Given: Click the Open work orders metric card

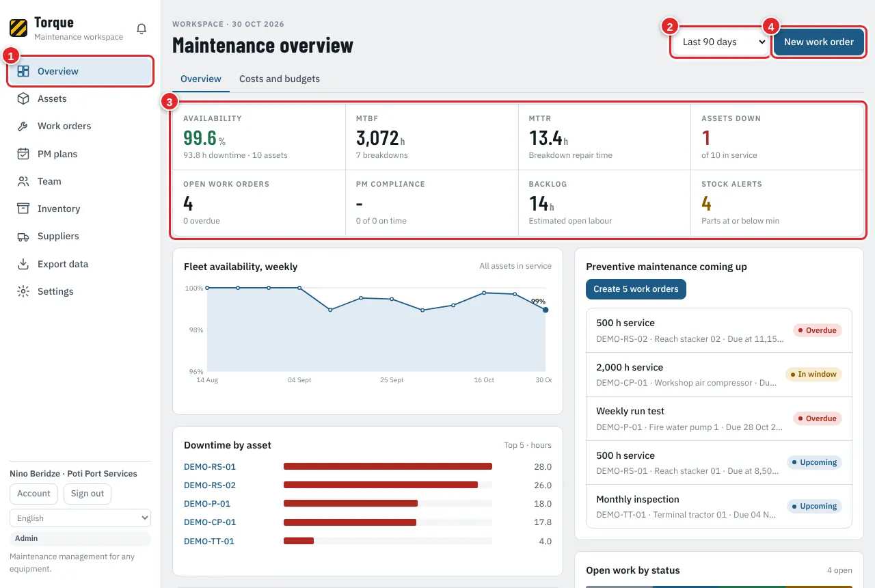Looking at the screenshot, I should 259,203.
